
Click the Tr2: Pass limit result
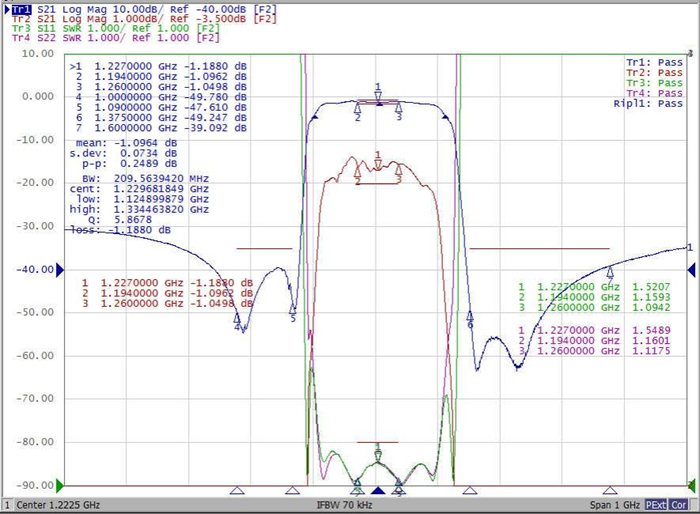[654, 73]
